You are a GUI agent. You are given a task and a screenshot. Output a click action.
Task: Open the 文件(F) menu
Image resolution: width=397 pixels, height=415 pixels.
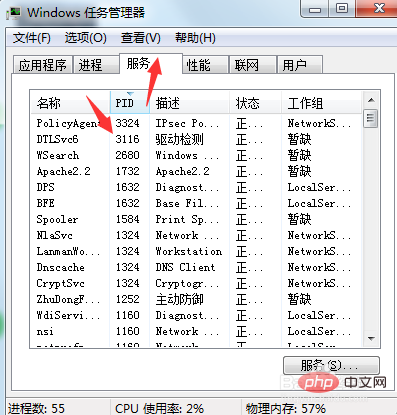click(32, 38)
